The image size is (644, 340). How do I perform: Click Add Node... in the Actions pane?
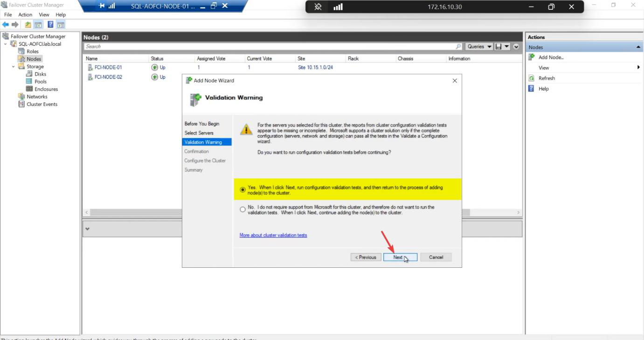tap(551, 57)
